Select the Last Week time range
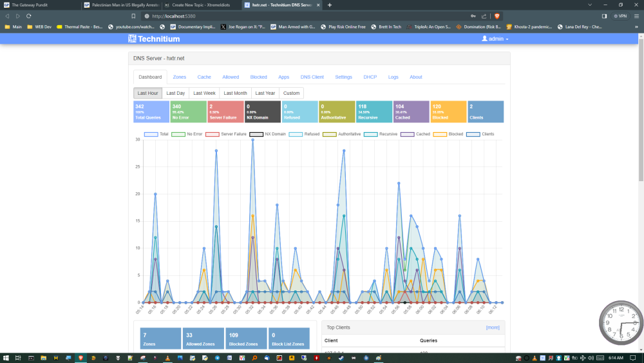Screen dimensions: 644x363 click(x=204, y=93)
